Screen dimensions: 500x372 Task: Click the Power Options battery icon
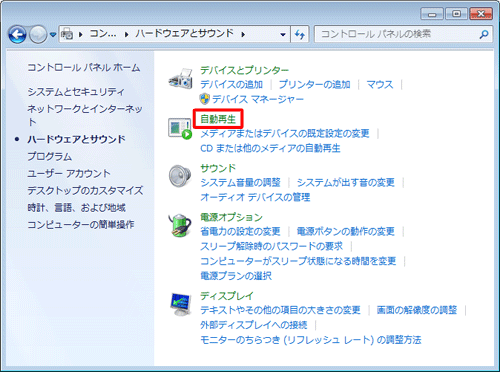click(x=180, y=226)
